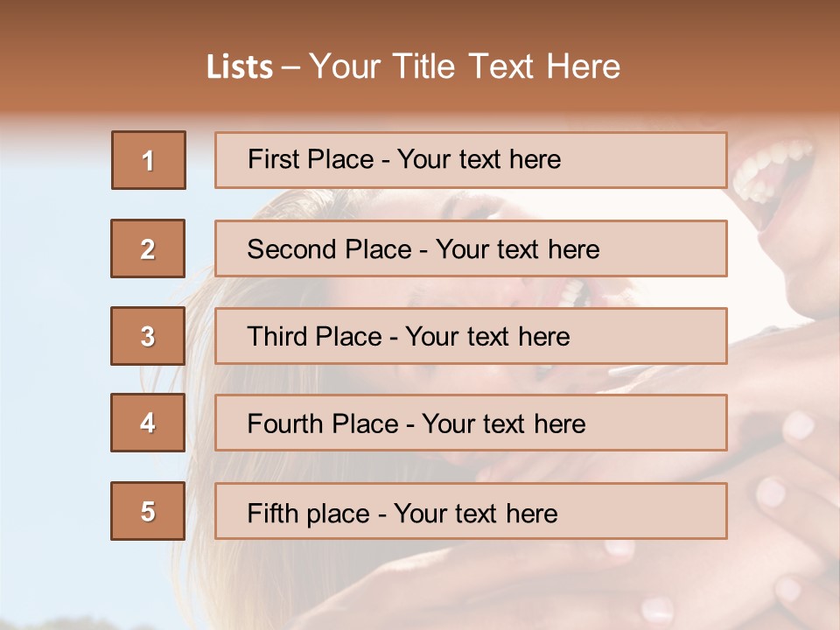Click the number 5 box
840x630 pixels.
(148, 511)
